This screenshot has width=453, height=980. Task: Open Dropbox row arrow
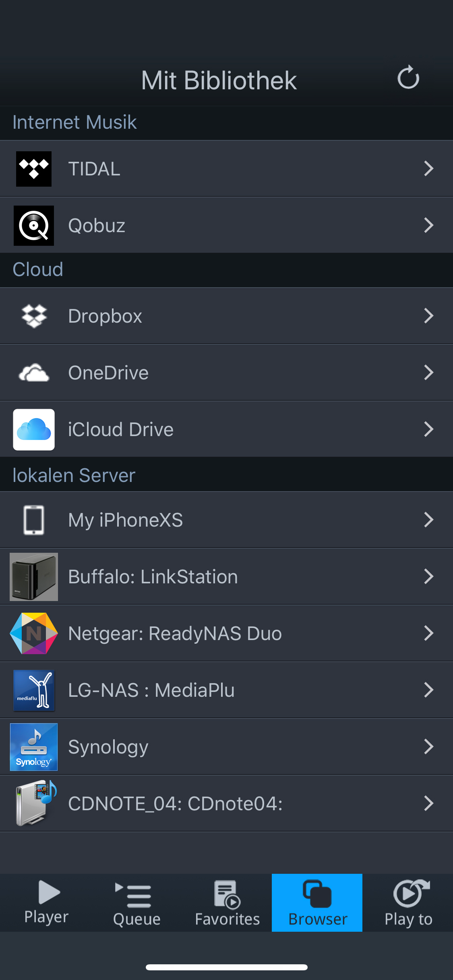[429, 316]
